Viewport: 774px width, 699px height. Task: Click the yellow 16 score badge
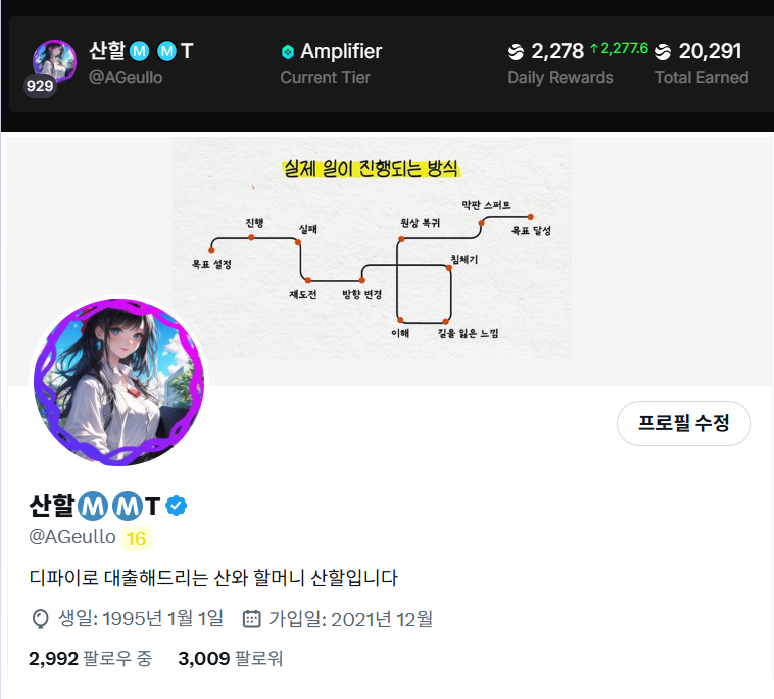point(136,539)
